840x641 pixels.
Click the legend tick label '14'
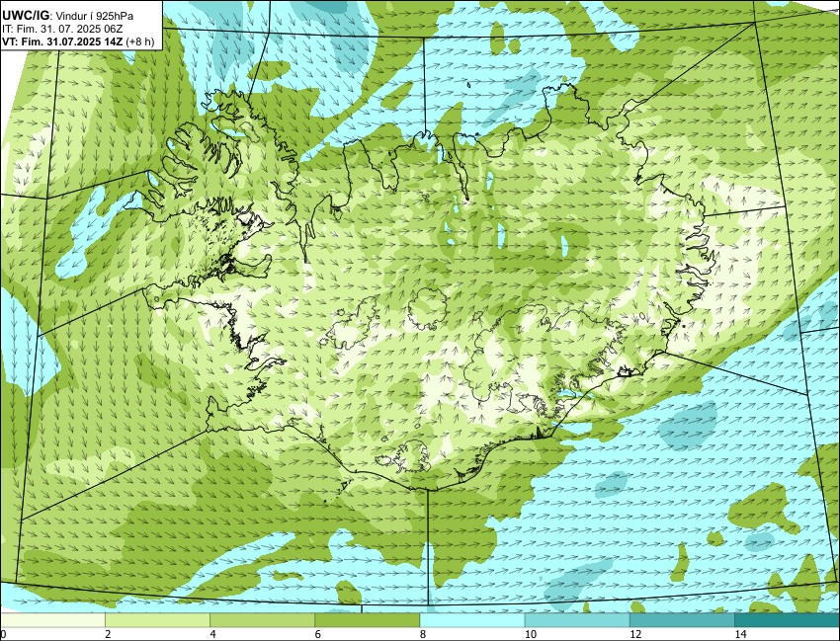740,634
